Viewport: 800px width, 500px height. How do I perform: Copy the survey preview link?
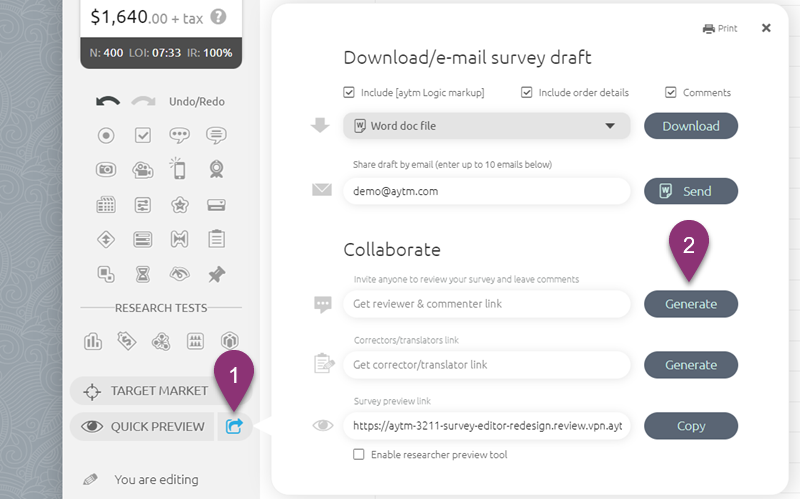[x=690, y=426]
